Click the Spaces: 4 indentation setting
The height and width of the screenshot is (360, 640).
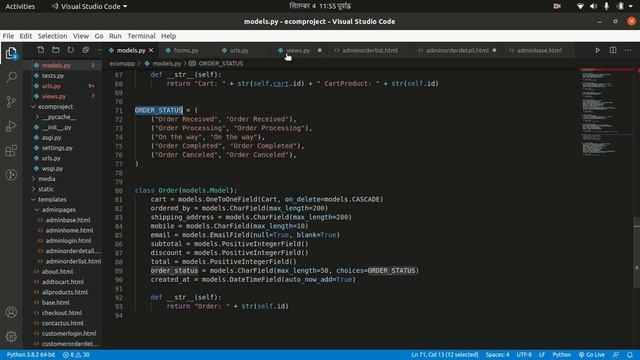coord(497,355)
